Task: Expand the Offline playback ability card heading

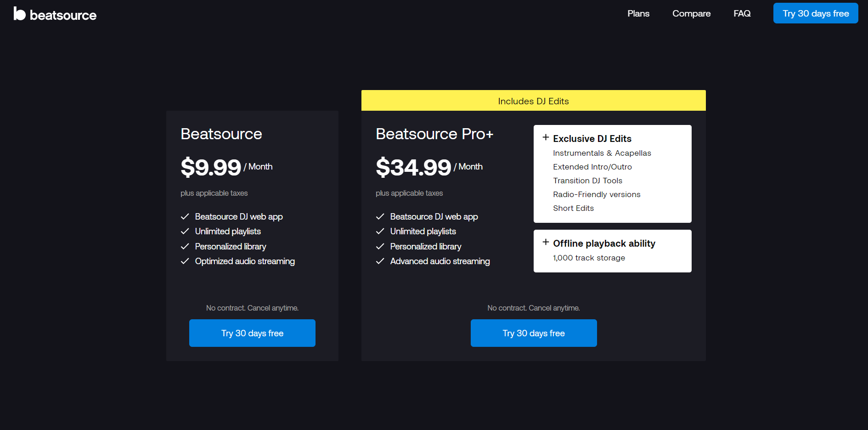Action: 604,243
